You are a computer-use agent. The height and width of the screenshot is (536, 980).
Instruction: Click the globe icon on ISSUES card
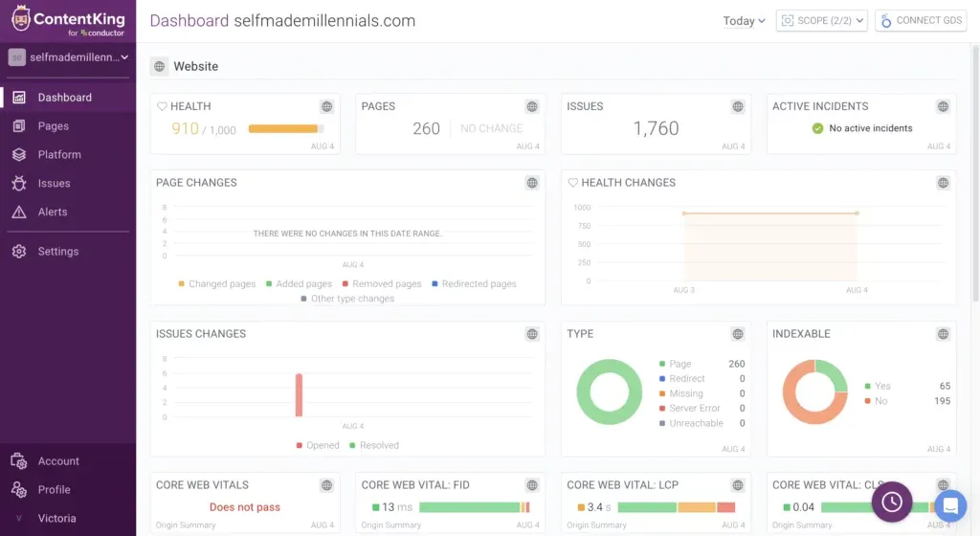(738, 107)
